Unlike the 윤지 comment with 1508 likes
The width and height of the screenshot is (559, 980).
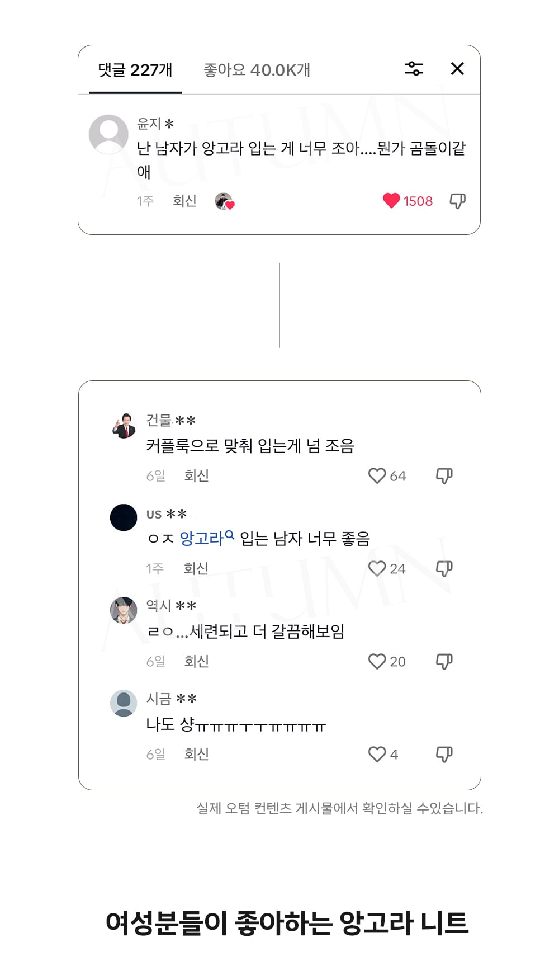[x=391, y=201]
